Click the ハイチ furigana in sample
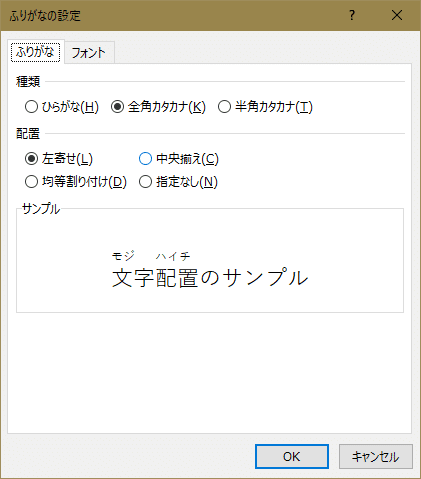Screen dimensions: 421x479 tap(173, 256)
